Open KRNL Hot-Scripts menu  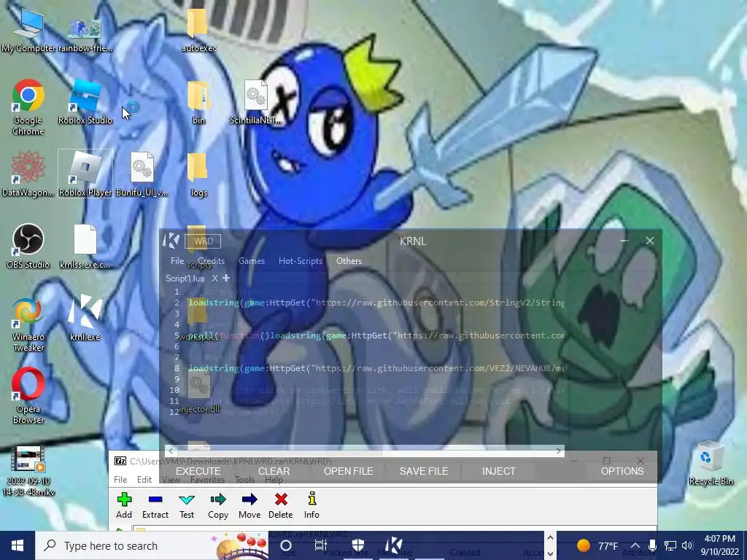coord(301,261)
